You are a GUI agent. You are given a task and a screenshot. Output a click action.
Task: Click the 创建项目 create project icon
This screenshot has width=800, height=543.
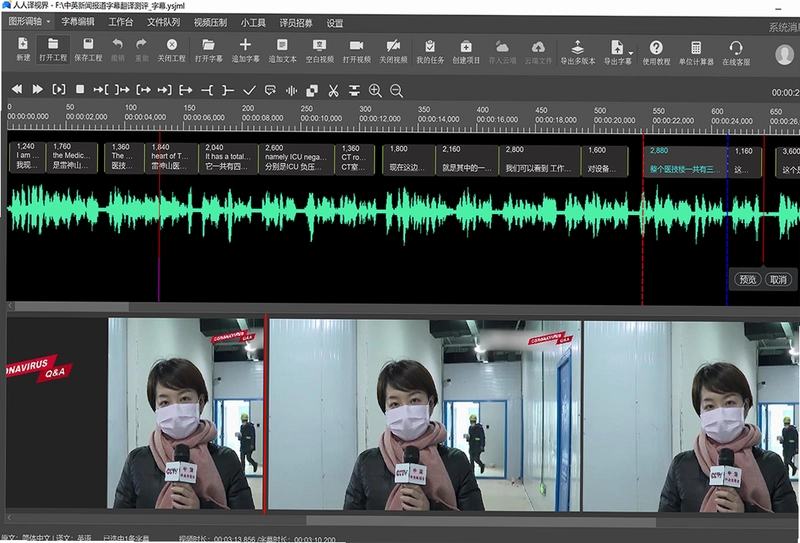point(466,51)
